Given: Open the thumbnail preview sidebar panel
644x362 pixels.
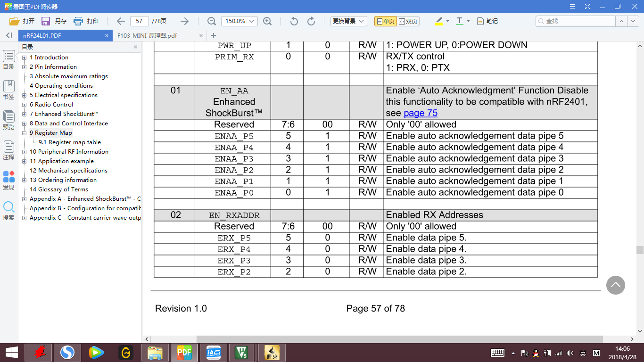Looking at the screenshot, I should [8, 120].
